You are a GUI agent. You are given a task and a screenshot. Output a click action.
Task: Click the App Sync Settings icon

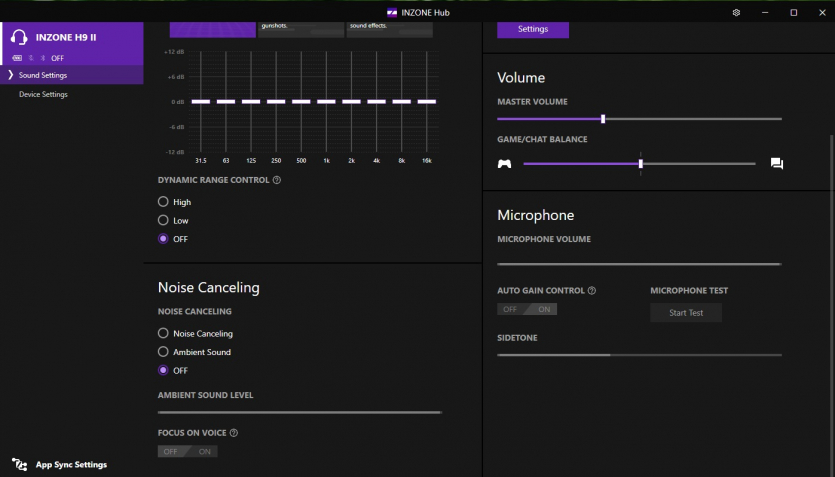20,464
